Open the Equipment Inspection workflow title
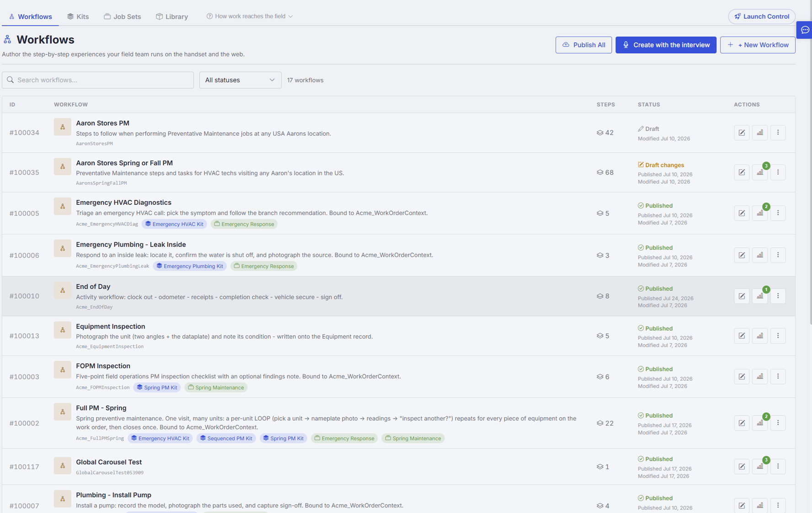812x513 pixels. point(111,326)
